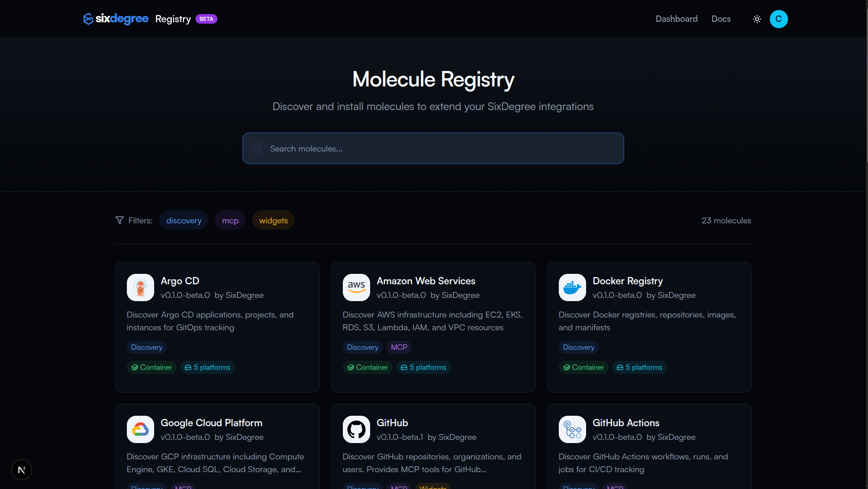The height and width of the screenshot is (489, 868).
Task: Click the filter funnel icon next to Filters
Action: 119,220
